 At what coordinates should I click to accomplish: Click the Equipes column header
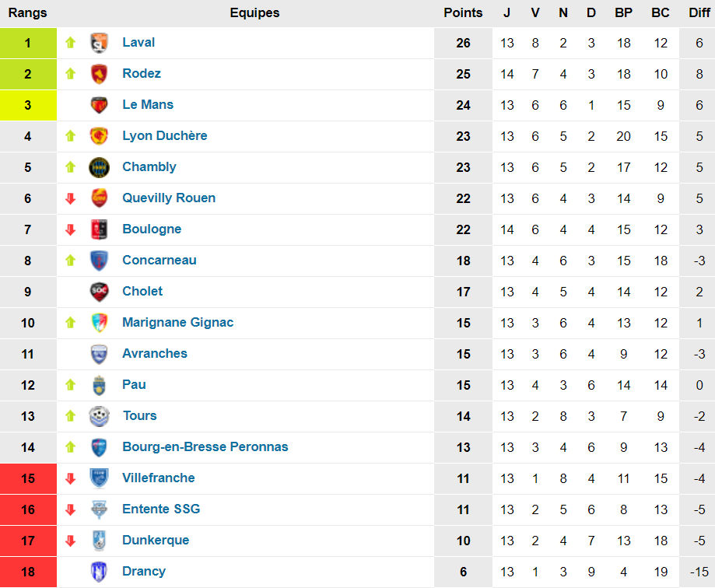pyautogui.click(x=254, y=12)
